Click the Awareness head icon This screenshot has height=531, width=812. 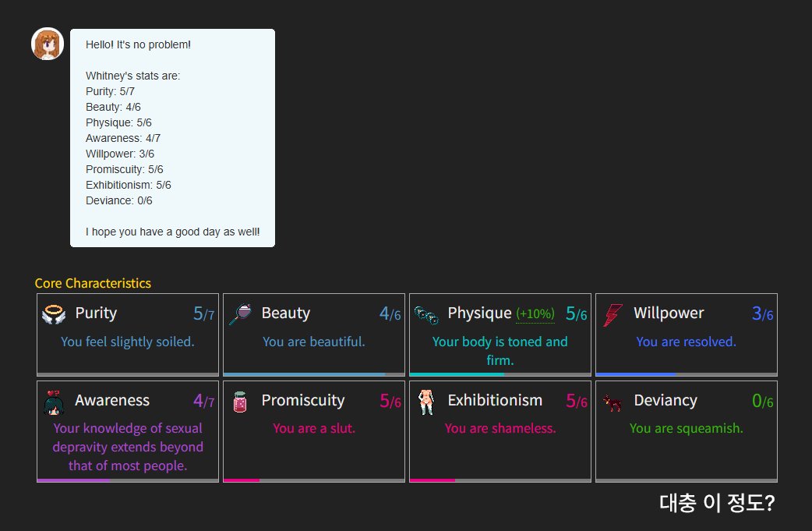click(54, 402)
